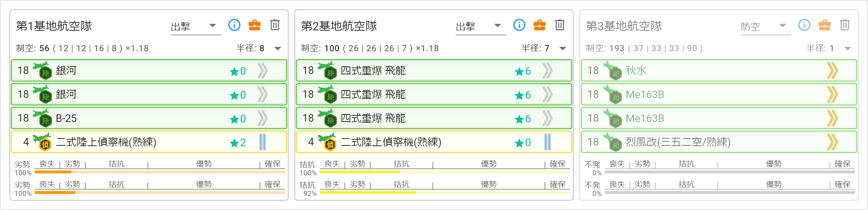Open the preset briefcase for 第3基地航空隊
Screen dimensions: 868x210
tap(825, 25)
